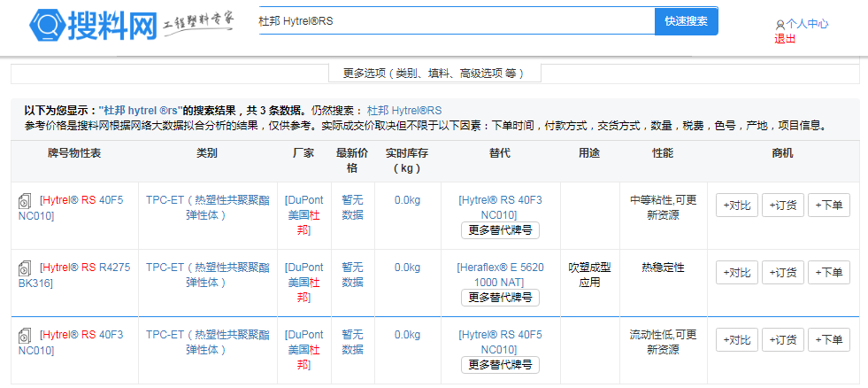Expand 更多选项 advanced filter options
Screen dimensions: 868x388
click(433, 74)
